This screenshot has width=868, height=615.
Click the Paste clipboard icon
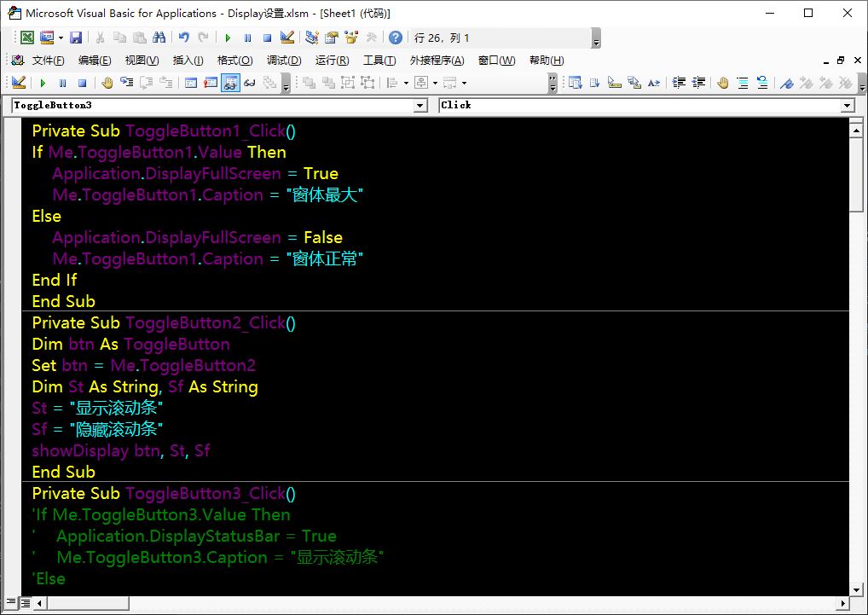[x=140, y=38]
